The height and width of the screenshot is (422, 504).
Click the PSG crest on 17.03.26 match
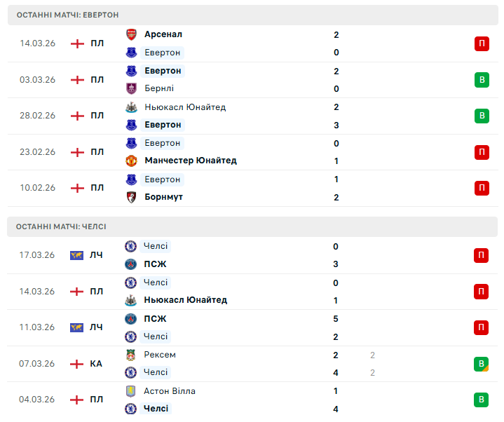(130, 264)
